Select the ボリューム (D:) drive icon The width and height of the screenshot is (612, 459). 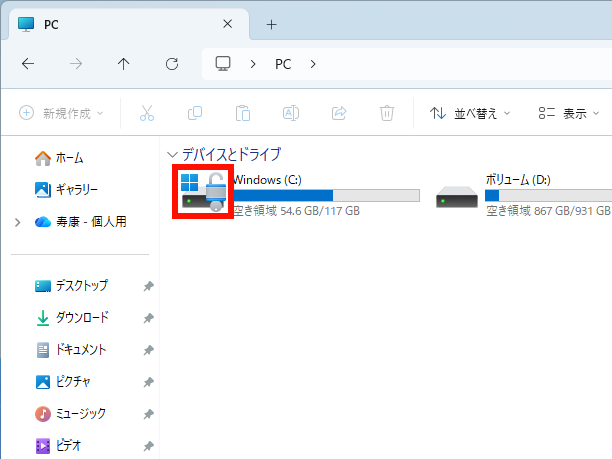click(457, 197)
